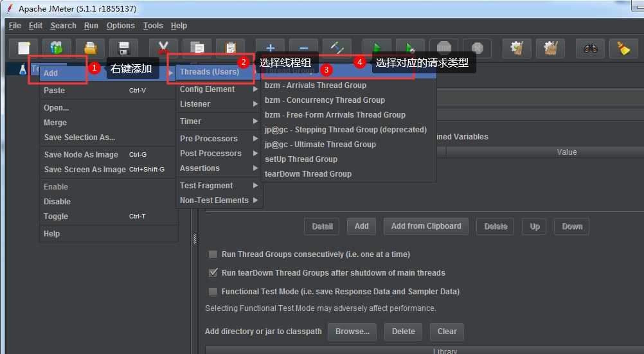Viewport: 644px width, 354px height.
Task: Select bzm - Arrivals Thread Group
Action: point(349,85)
